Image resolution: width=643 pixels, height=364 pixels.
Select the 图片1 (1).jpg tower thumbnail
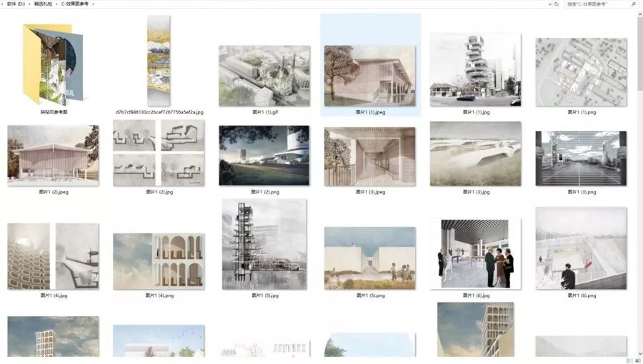coord(476,70)
